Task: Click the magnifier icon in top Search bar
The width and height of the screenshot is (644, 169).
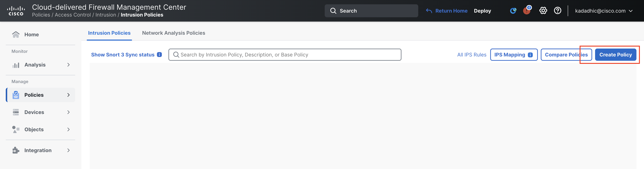Action: (333, 11)
